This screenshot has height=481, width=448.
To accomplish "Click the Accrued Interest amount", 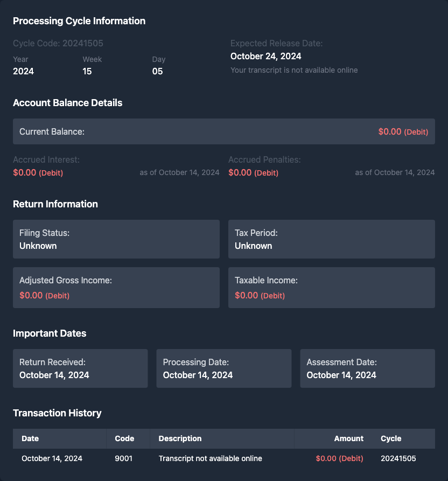I will pos(38,173).
